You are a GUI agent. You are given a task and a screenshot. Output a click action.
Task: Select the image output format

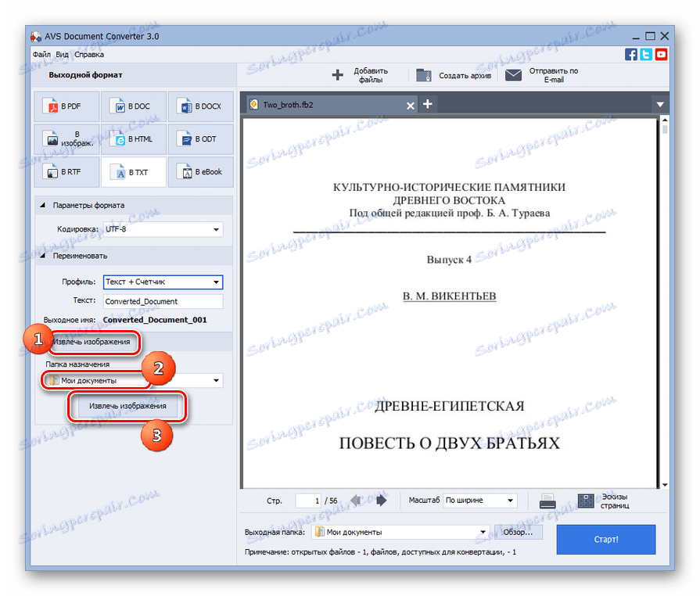point(66,139)
